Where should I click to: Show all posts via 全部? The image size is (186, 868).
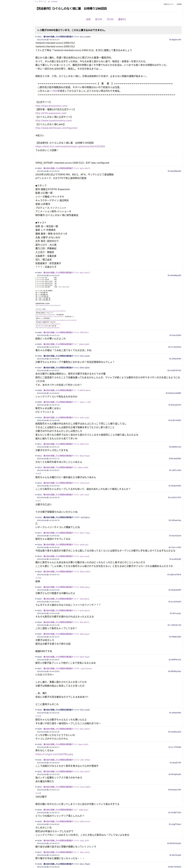[x=88, y=19]
